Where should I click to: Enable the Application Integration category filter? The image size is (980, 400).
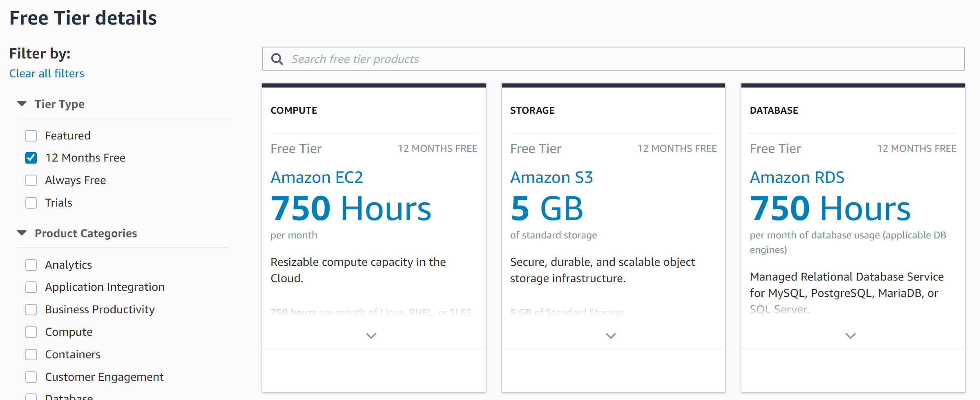(31, 287)
